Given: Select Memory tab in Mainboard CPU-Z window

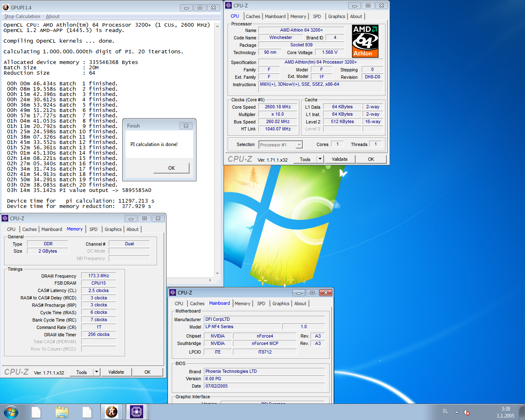Looking at the screenshot, I should coord(242,304).
